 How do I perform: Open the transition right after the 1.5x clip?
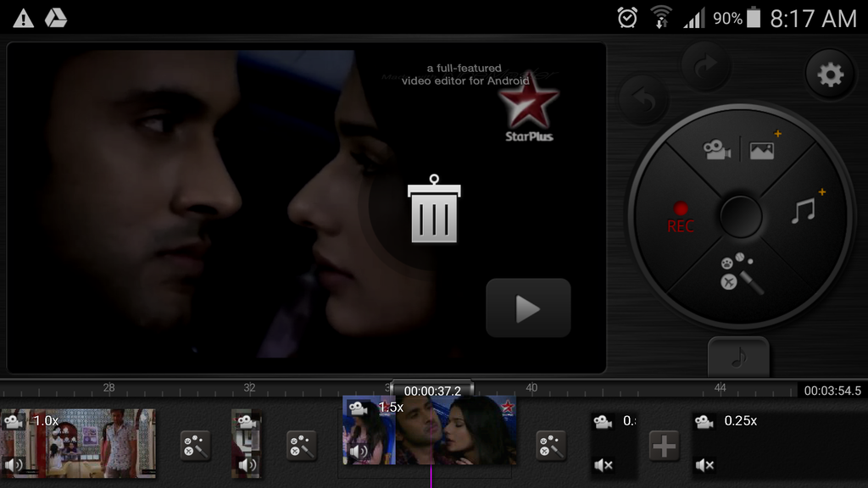[x=551, y=446]
